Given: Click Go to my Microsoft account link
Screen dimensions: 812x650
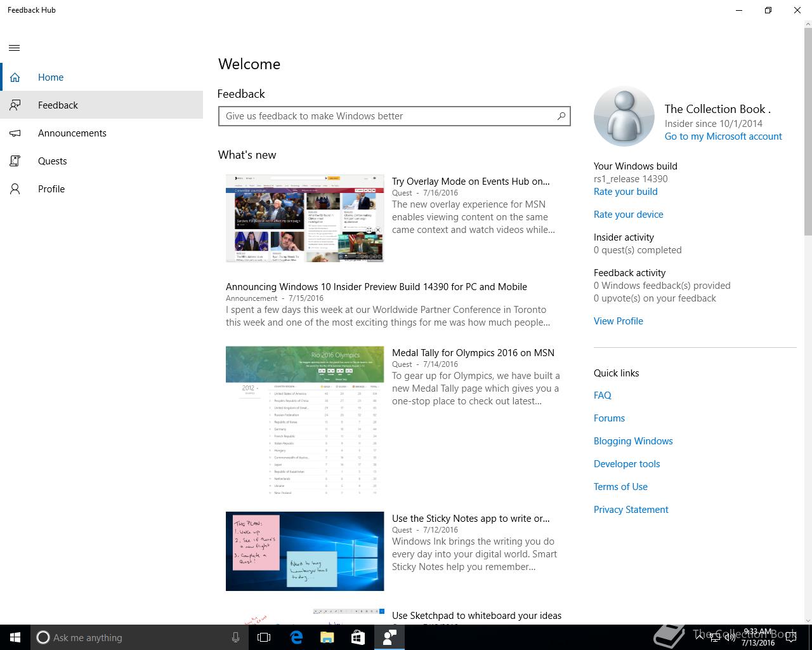Looking at the screenshot, I should [723, 136].
